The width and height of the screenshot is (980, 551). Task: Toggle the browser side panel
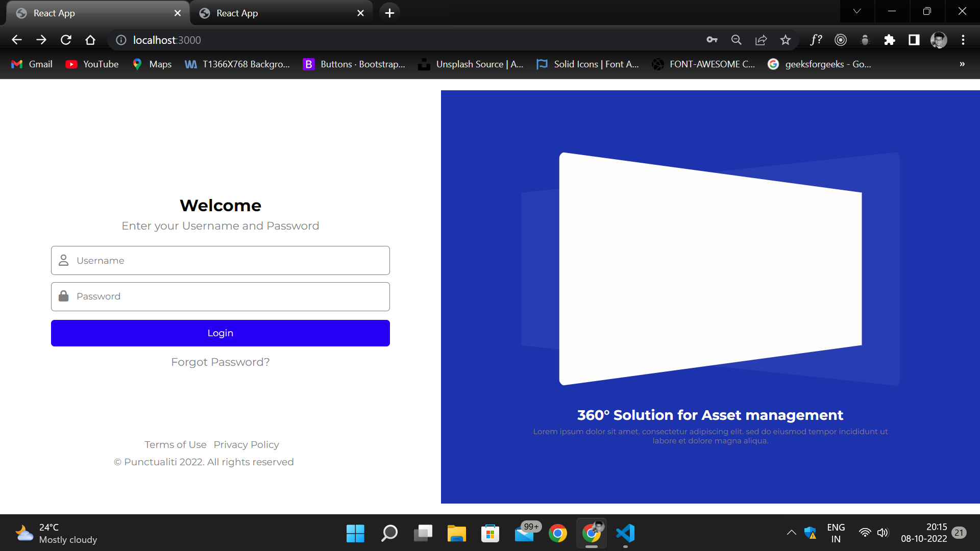[x=914, y=40]
